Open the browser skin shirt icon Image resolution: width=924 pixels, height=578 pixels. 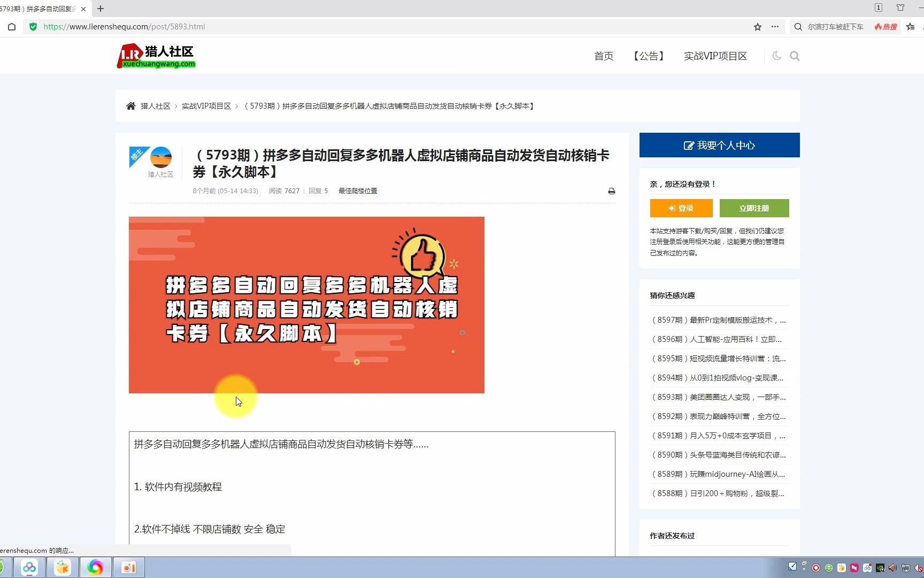900,7
